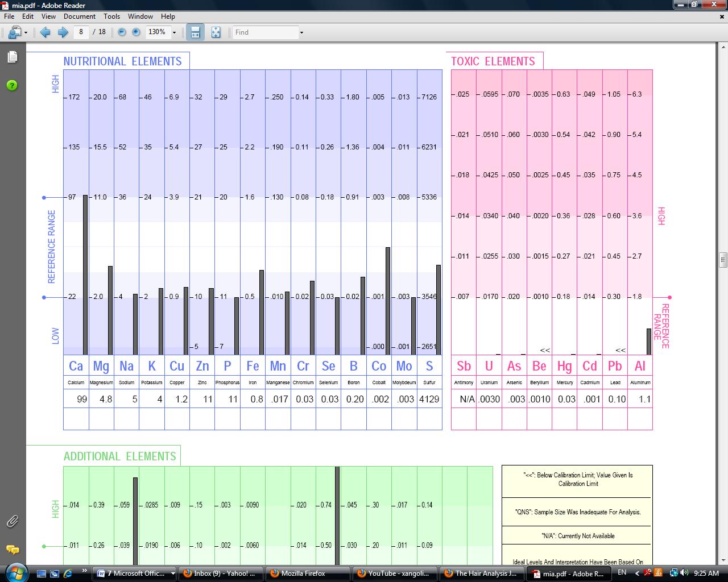
Task: Click the Aluminum value 1.1
Action: [x=644, y=399]
